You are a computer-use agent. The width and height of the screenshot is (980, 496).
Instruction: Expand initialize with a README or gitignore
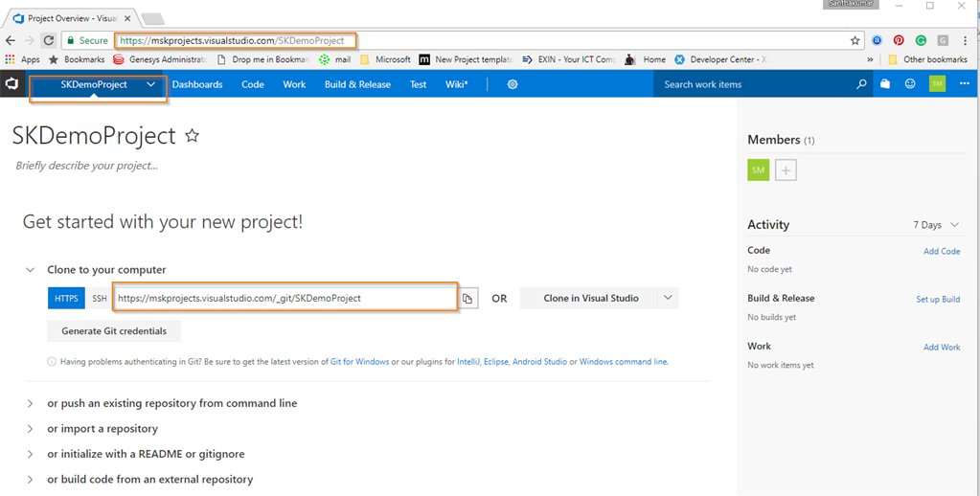pyautogui.click(x=30, y=454)
